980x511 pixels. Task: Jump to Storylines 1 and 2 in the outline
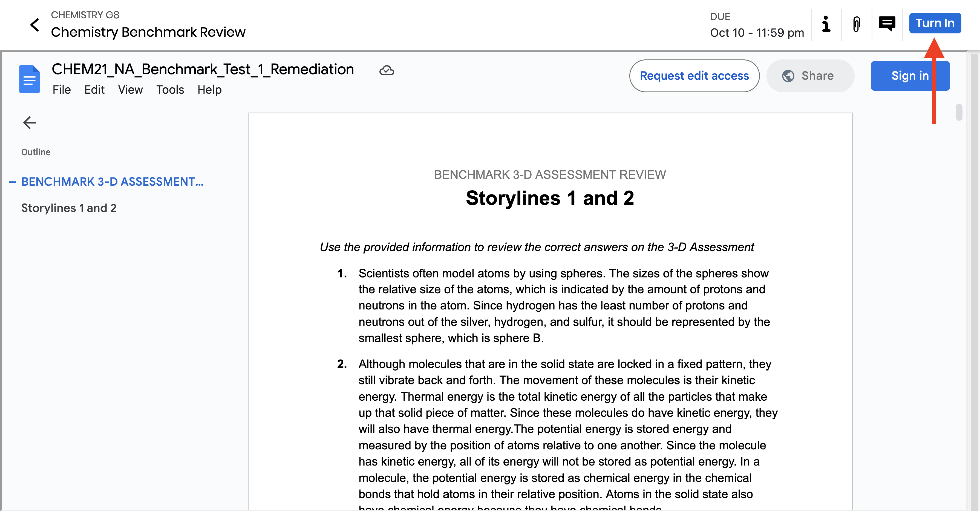[69, 208]
